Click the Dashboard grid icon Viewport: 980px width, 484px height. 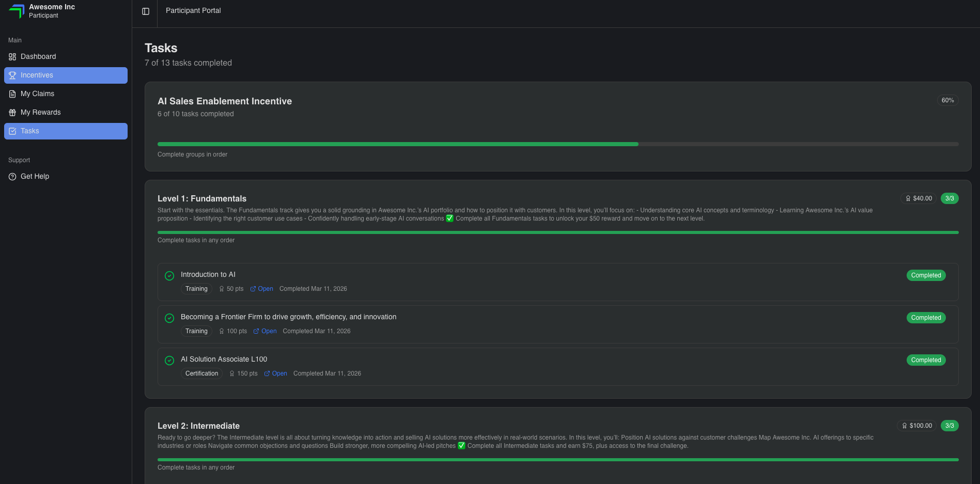pos(12,57)
